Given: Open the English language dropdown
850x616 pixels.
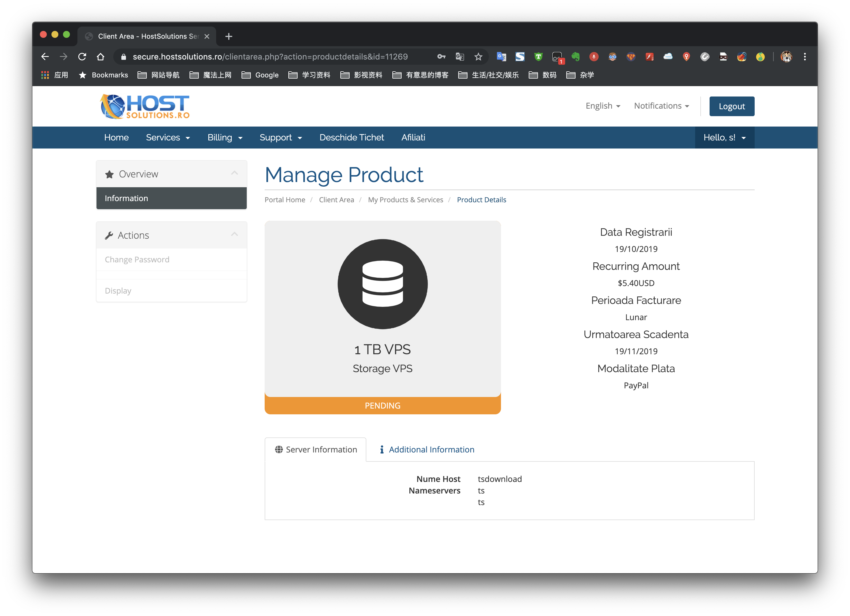Looking at the screenshot, I should tap(603, 106).
